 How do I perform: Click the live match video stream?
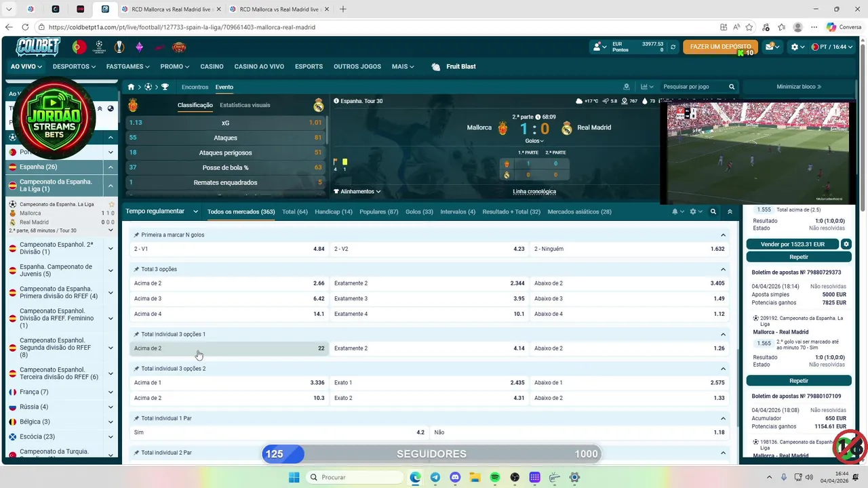pos(757,153)
